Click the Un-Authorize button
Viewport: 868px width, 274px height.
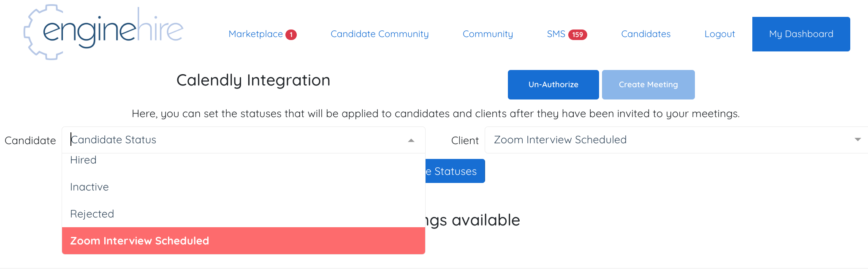[553, 85]
